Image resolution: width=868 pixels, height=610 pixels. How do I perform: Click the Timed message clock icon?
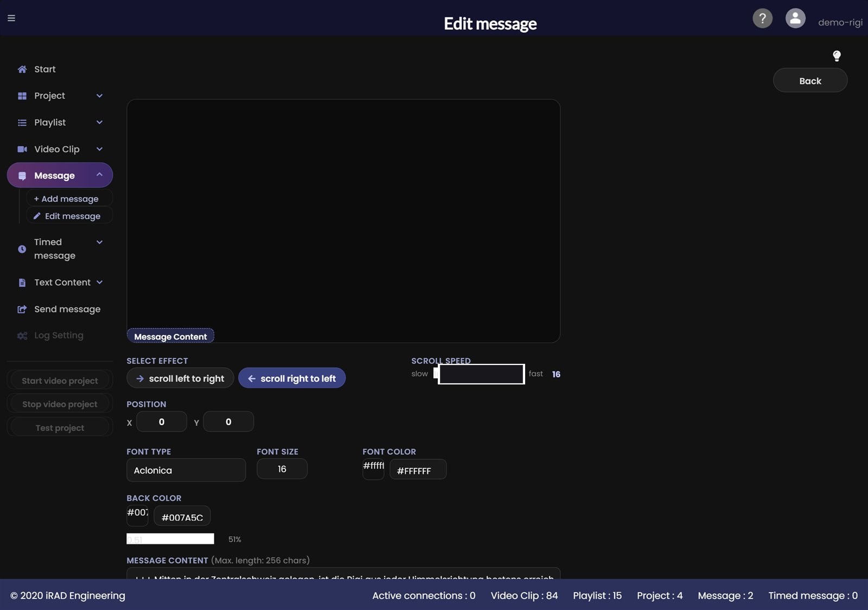22,249
